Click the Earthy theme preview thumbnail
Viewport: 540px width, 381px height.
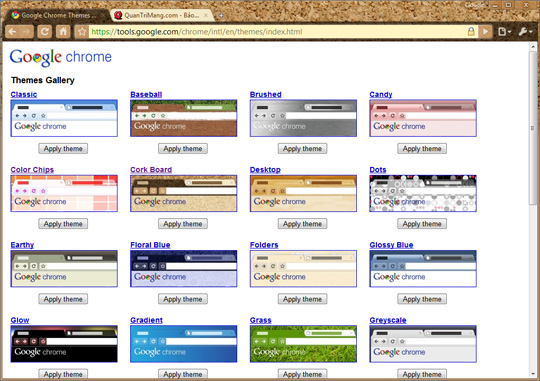point(64,269)
